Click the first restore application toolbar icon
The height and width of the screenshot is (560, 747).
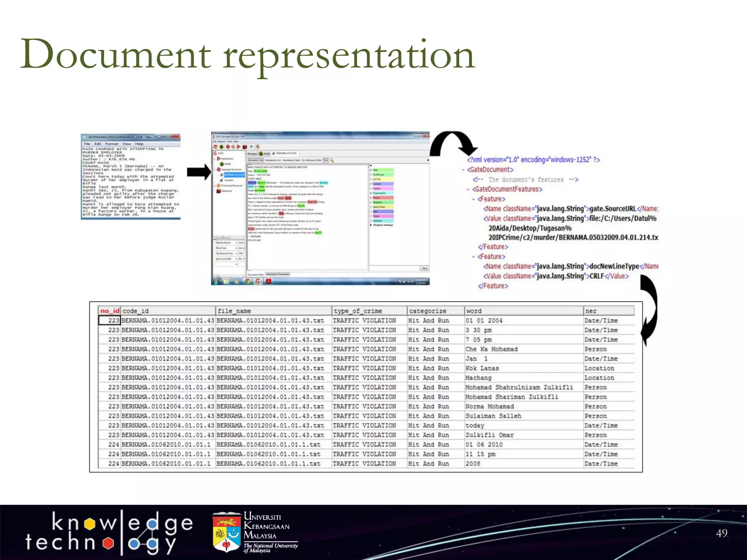pyautogui.click(x=216, y=147)
